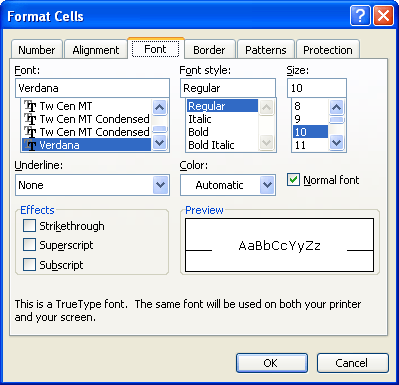399x385 pixels.
Task: Switch to the Border tab
Action: click(210, 50)
